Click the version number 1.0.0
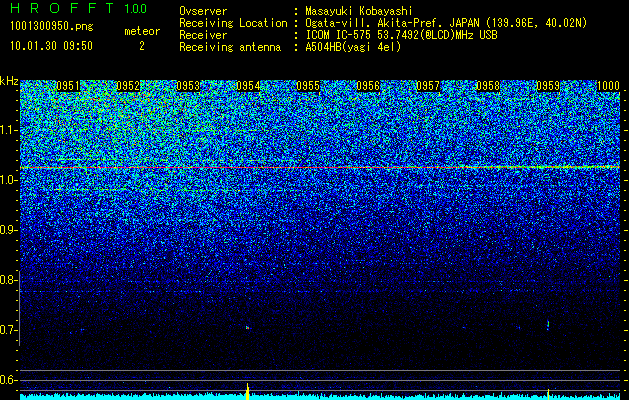 click(136, 9)
